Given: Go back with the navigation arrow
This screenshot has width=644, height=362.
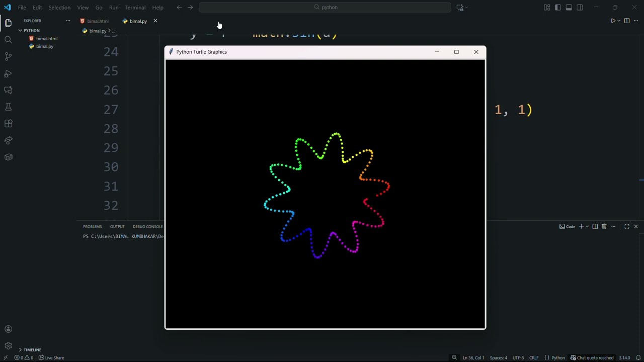Looking at the screenshot, I should [x=179, y=8].
